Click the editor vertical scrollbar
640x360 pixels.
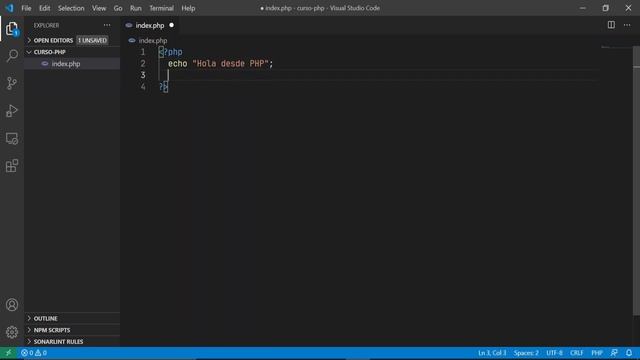pyautogui.click(x=636, y=180)
